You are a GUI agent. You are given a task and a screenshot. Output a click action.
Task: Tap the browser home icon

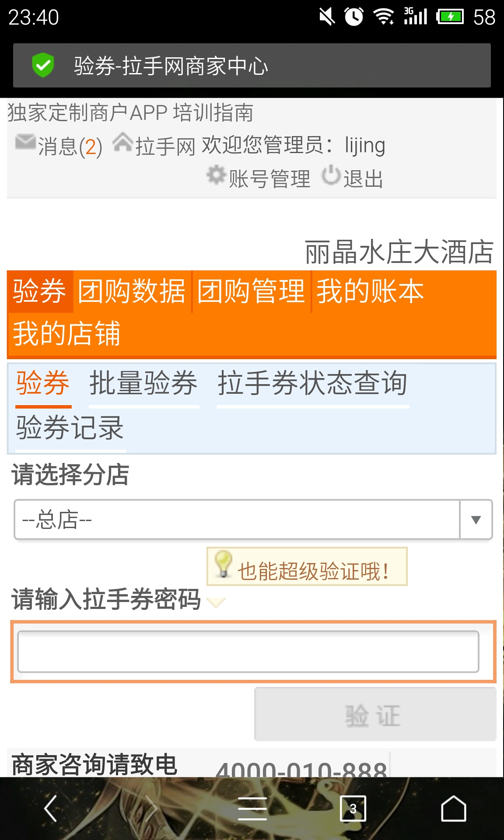pyautogui.click(x=453, y=808)
